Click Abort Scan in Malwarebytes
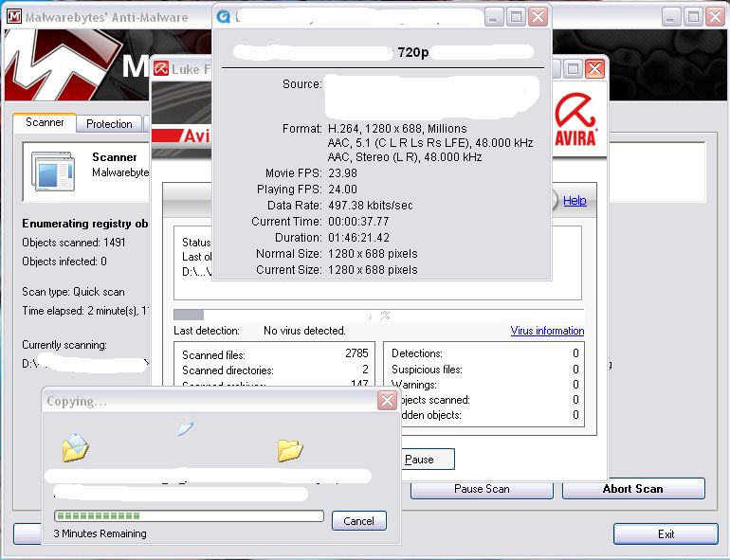730x560 pixels. pyautogui.click(x=633, y=489)
